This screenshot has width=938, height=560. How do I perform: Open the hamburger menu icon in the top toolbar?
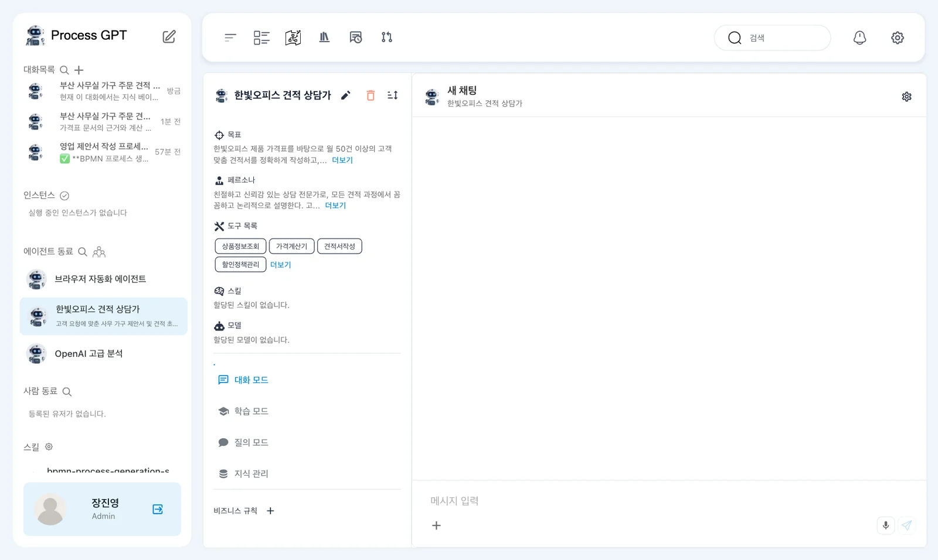click(x=230, y=37)
